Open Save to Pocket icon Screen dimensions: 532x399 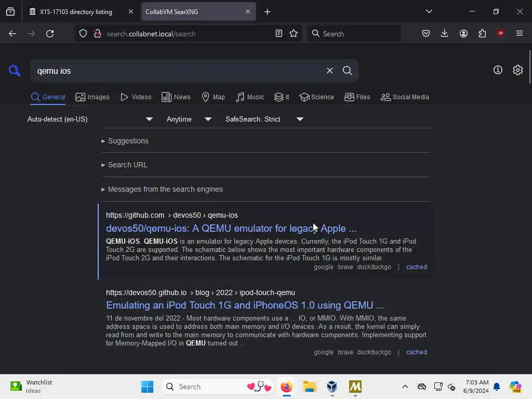point(426,33)
